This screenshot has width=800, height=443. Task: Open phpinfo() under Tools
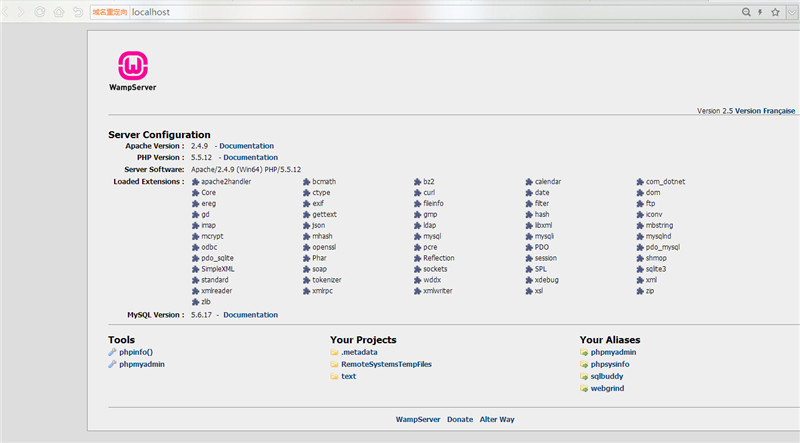[136, 352]
